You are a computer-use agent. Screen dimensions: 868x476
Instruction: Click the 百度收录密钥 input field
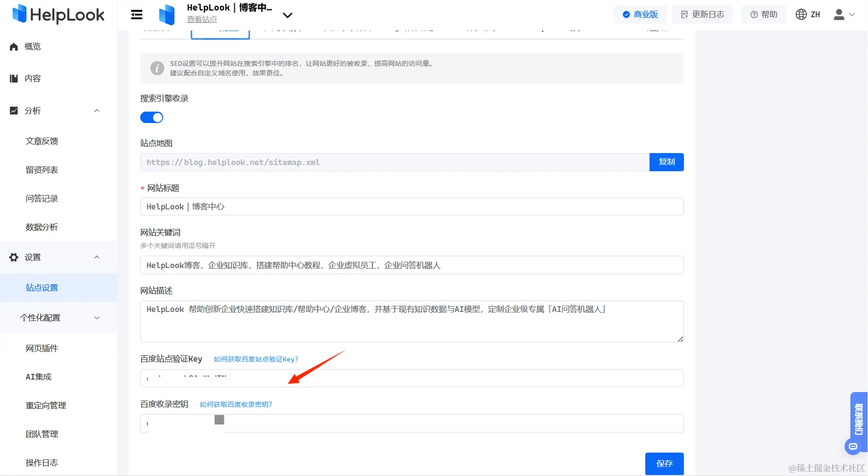click(412, 424)
